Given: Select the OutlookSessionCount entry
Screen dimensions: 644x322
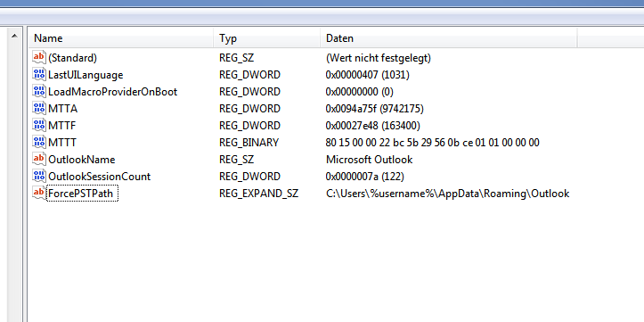Looking at the screenshot, I should tap(100, 177).
